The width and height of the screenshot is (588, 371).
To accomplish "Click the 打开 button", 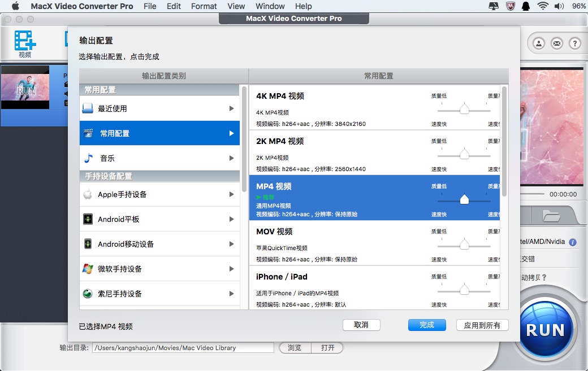I will tap(328, 348).
